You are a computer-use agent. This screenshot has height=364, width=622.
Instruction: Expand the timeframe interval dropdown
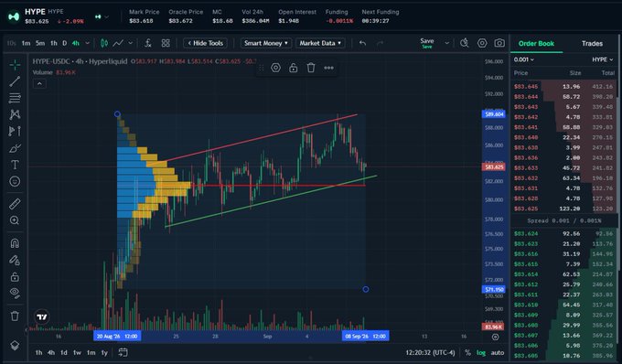(87, 43)
